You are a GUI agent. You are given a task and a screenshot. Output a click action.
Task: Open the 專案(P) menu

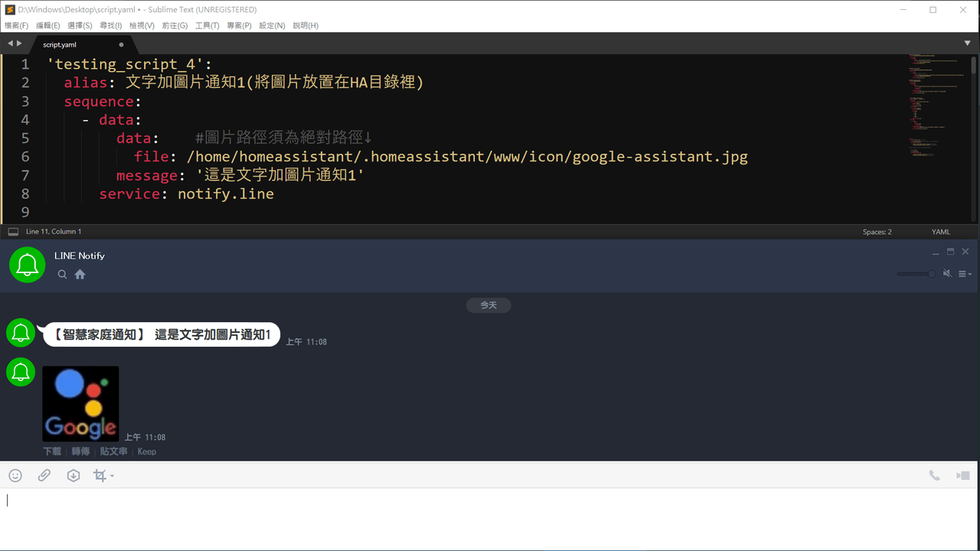point(239,25)
